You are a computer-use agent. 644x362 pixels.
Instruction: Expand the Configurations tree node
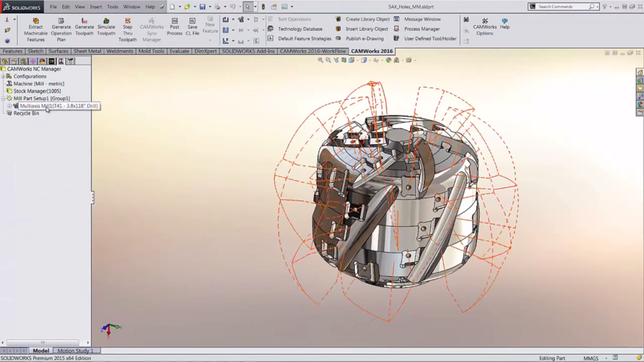[x=3, y=76]
